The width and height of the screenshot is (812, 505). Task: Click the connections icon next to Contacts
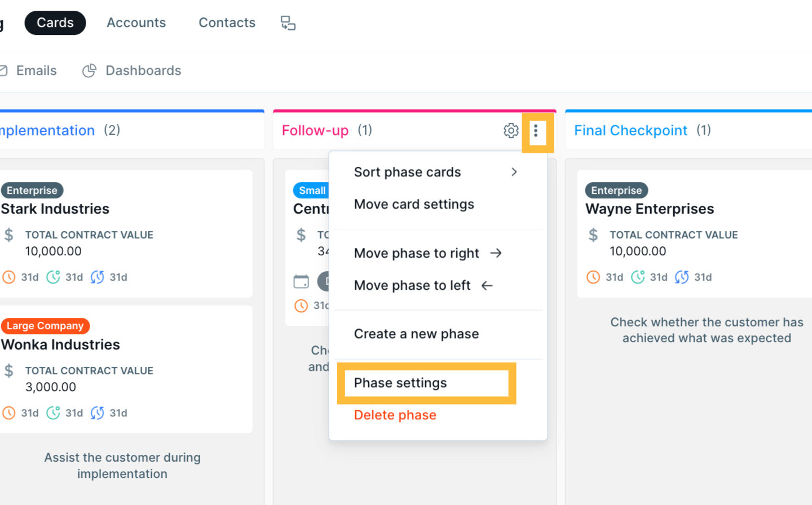pyautogui.click(x=288, y=23)
